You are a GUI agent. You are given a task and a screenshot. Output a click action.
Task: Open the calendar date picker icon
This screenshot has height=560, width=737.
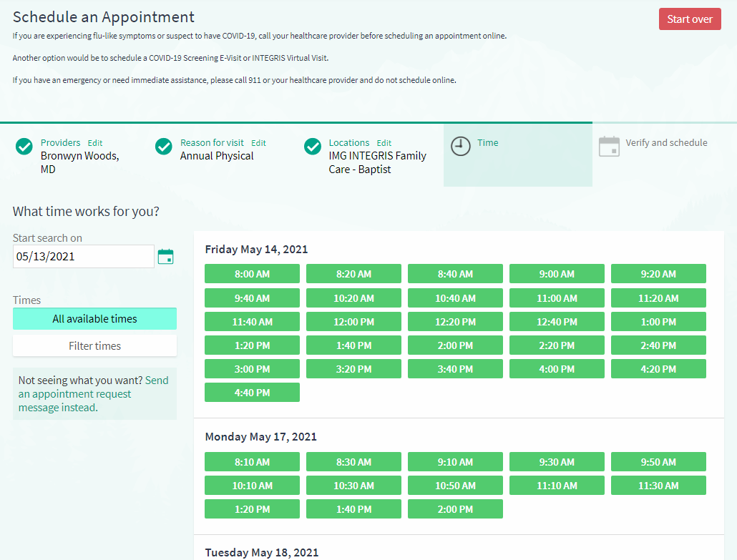point(165,257)
